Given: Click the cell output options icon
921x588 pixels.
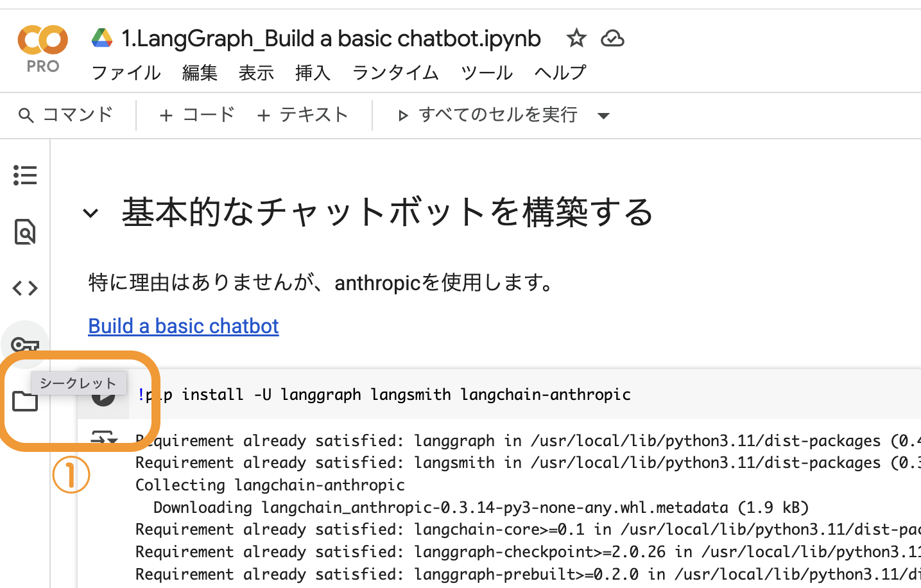Looking at the screenshot, I should (103, 438).
